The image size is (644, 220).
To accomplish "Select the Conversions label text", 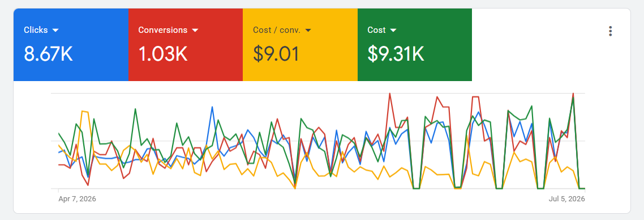I will tap(162, 30).
